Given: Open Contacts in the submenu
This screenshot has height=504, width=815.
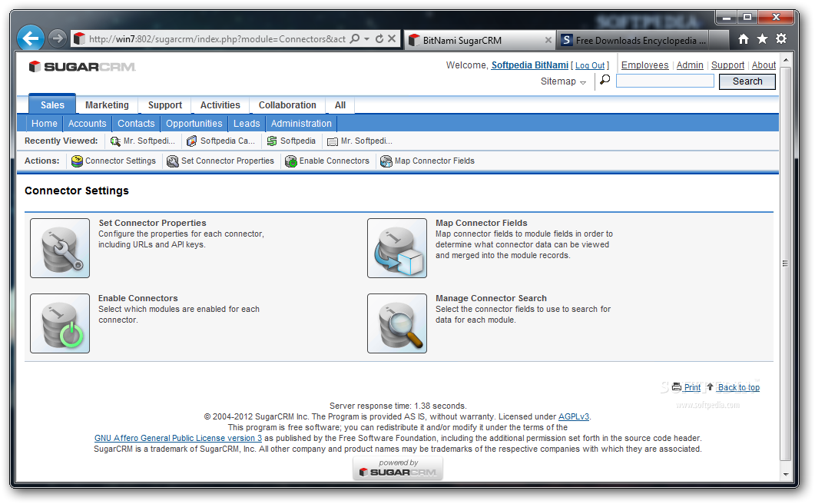Looking at the screenshot, I should [x=136, y=124].
